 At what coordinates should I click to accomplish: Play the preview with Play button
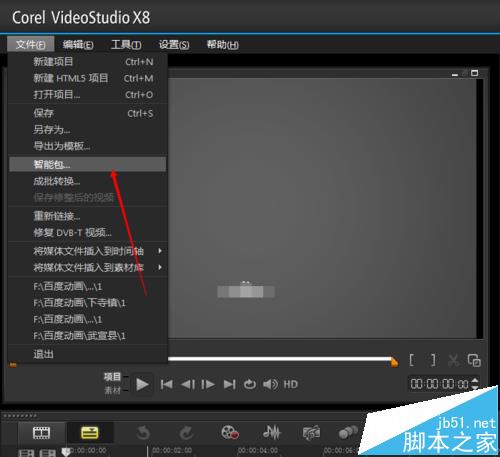pyautogui.click(x=142, y=384)
